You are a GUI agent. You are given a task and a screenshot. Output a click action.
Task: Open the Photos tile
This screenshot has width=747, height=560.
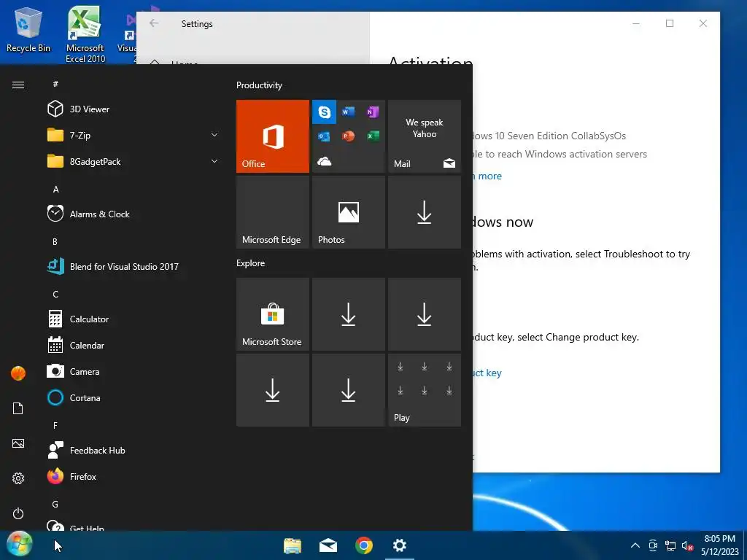pos(348,212)
